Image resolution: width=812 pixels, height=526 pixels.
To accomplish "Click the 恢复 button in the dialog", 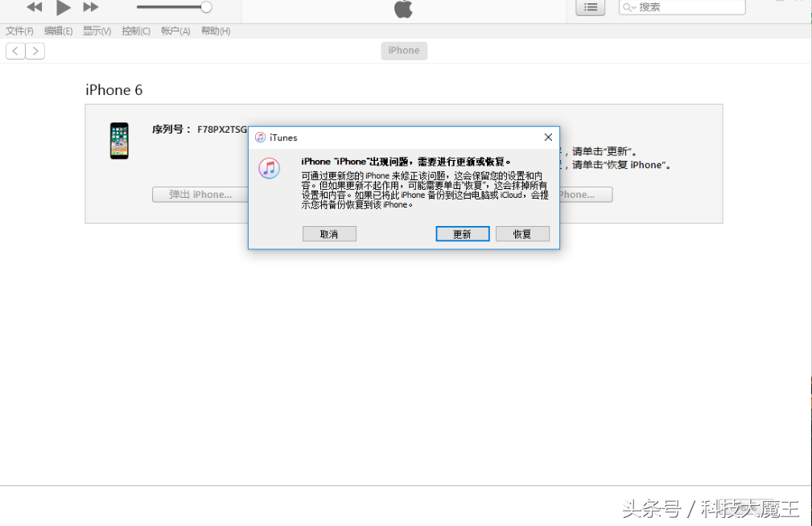I will pos(522,234).
